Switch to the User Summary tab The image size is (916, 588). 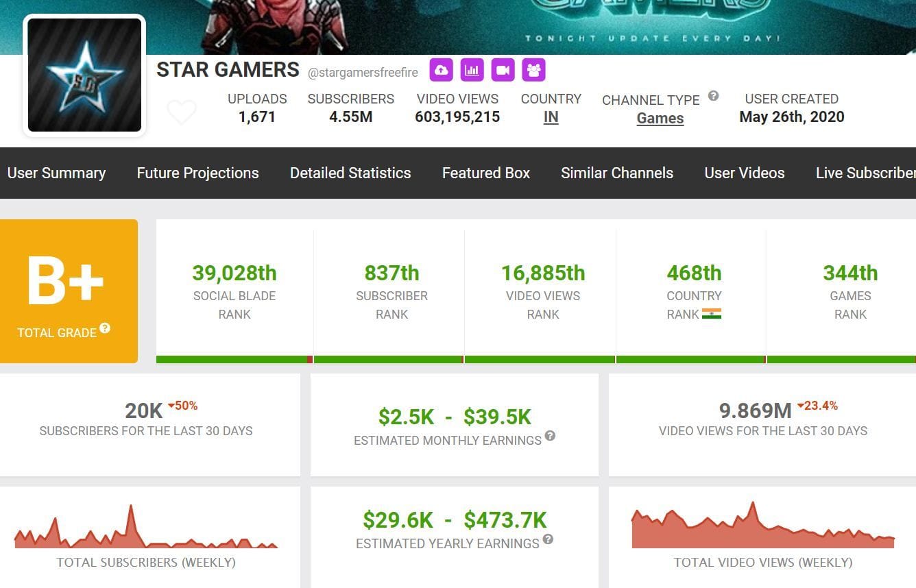57,173
